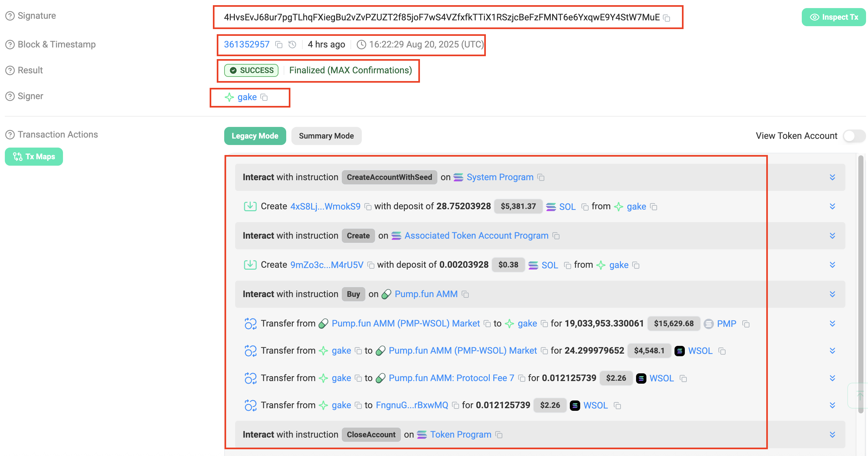Image resolution: width=868 pixels, height=456 pixels.
Task: Click the timestamp history clock icon
Action: click(292, 45)
